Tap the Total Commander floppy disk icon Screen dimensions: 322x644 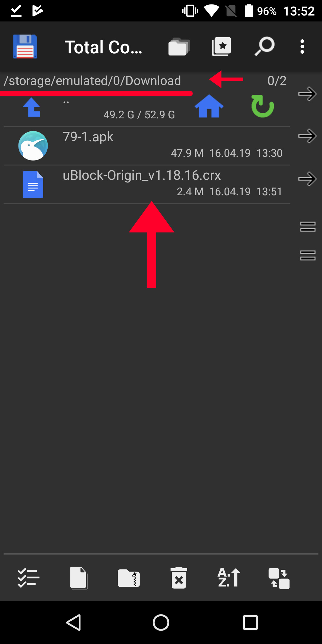tap(25, 47)
